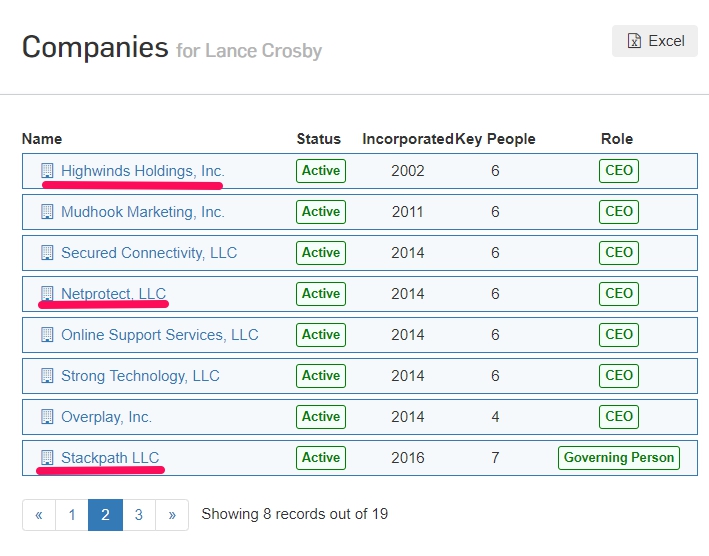Click the Key People column header

(x=495, y=139)
